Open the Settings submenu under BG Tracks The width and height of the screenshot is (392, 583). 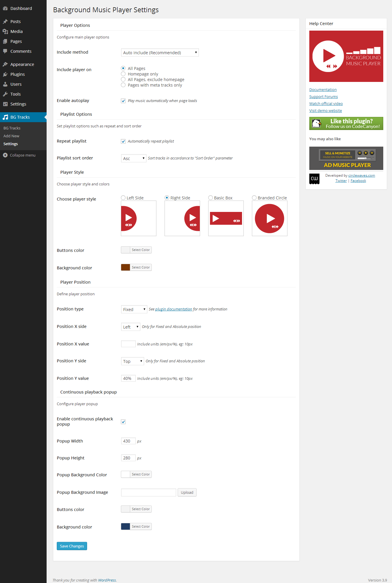point(11,144)
